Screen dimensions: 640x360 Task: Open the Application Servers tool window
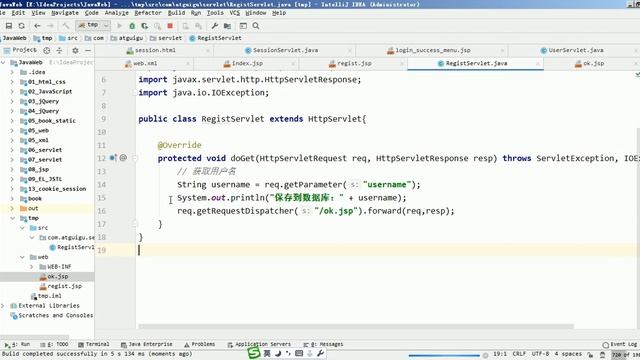(x=259, y=344)
